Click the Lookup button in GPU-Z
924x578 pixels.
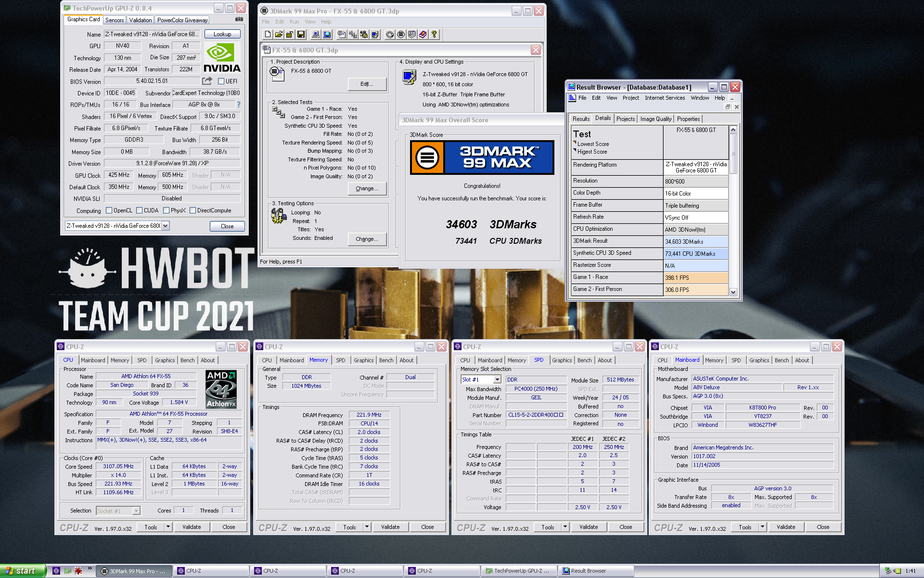pos(222,34)
